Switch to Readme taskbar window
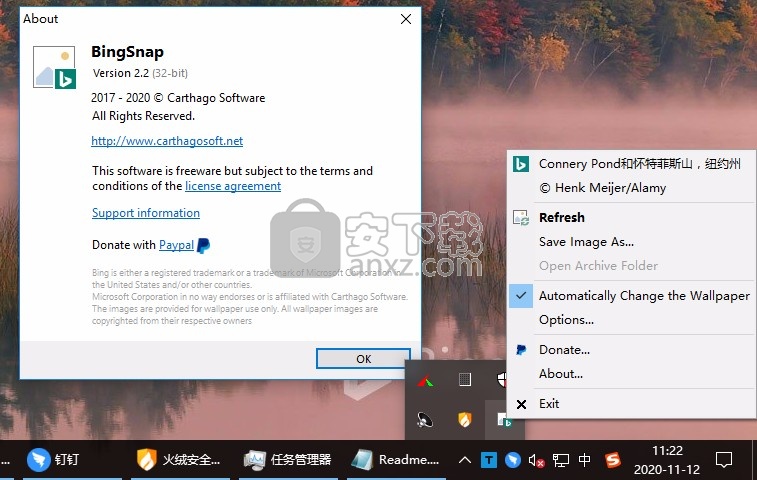Screen dimensions: 757x480 (x=396, y=459)
